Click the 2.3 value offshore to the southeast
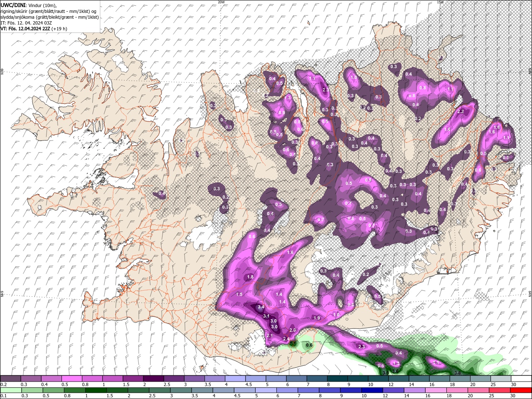 click(361, 347)
